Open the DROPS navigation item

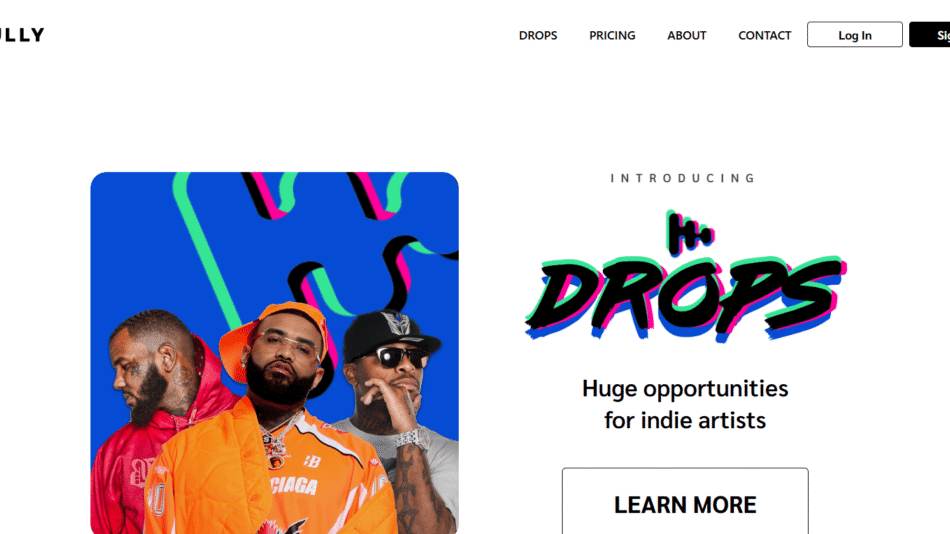(538, 35)
